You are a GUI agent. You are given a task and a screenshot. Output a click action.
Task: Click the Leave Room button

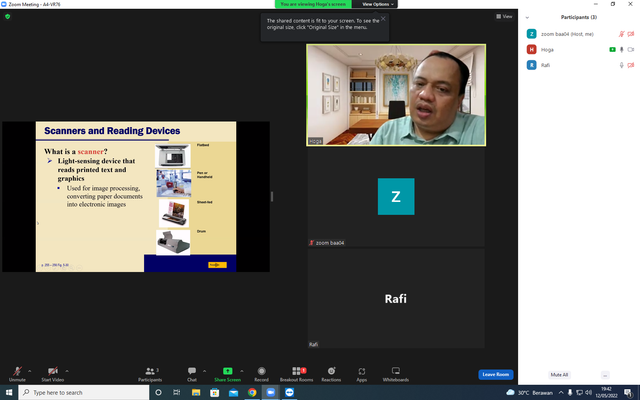tap(496, 374)
